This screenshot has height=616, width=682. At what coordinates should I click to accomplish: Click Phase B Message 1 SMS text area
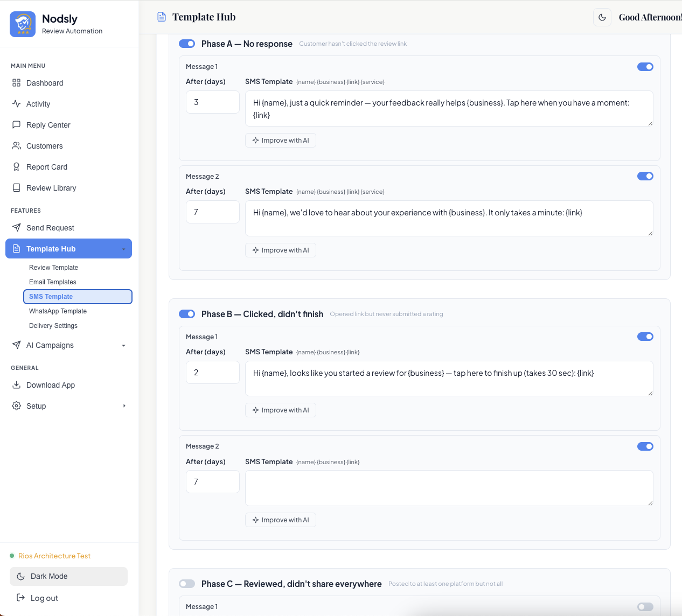[449, 379]
